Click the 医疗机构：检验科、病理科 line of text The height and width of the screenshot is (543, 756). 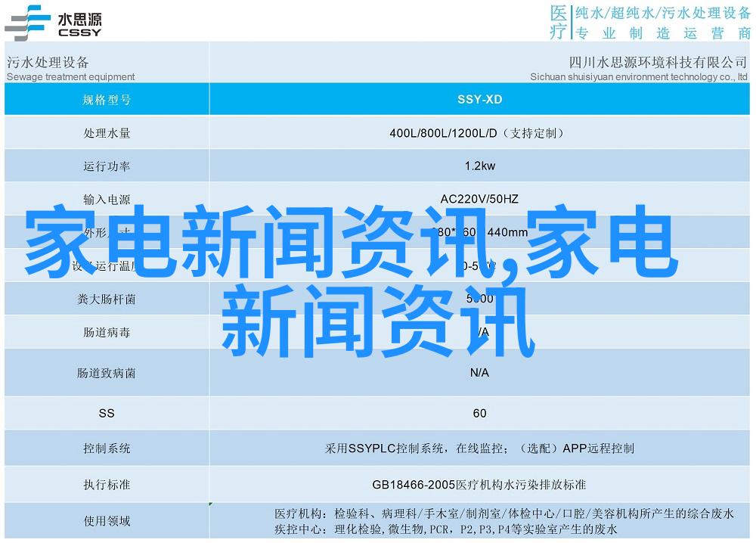point(504,514)
